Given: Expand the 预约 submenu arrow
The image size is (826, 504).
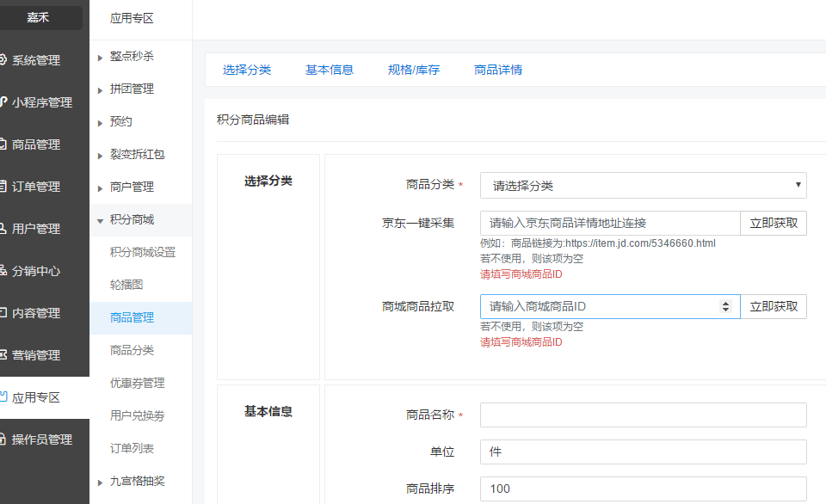Looking at the screenshot, I should (x=100, y=123).
